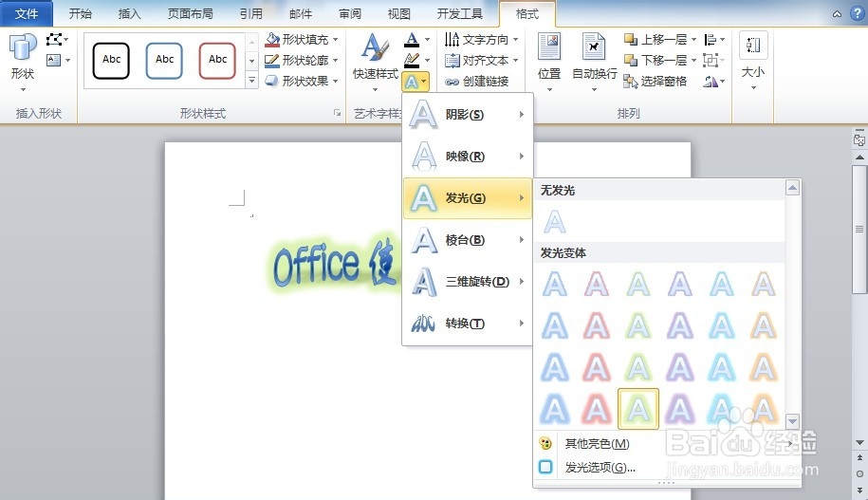Expand the shape styles gallery

pyautogui.click(x=252, y=81)
